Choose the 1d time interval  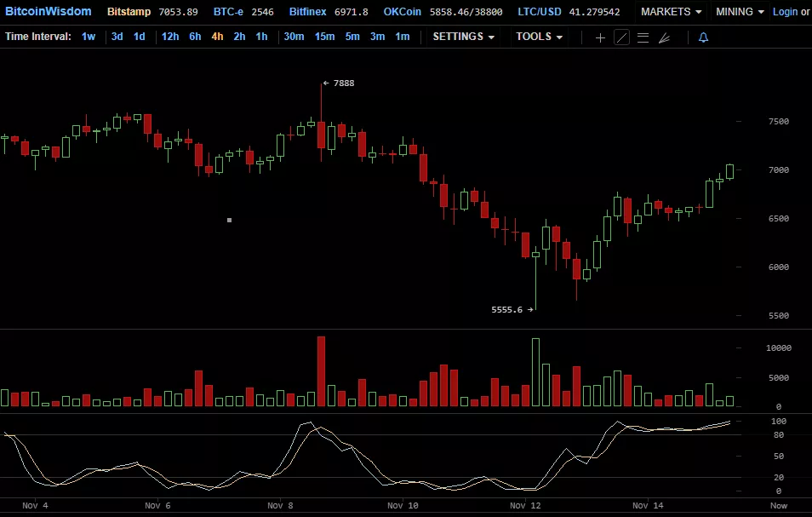pos(140,37)
